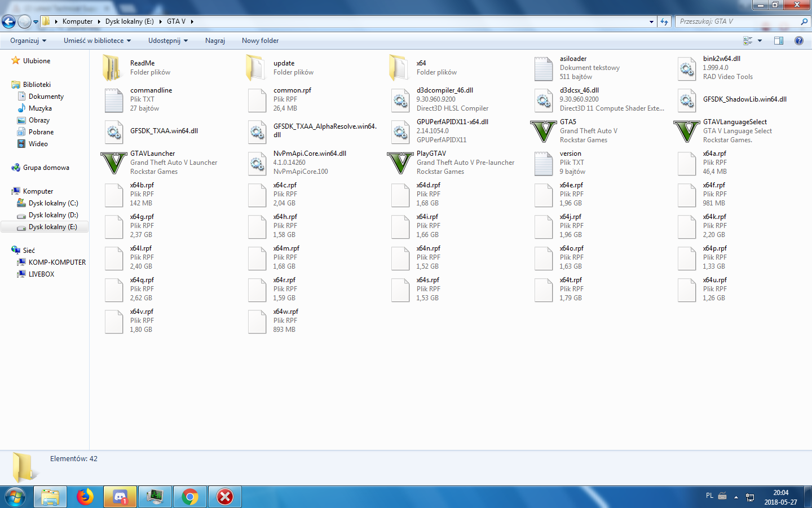Click the Discord taskbar icon
The height and width of the screenshot is (508, 812).
click(120, 497)
